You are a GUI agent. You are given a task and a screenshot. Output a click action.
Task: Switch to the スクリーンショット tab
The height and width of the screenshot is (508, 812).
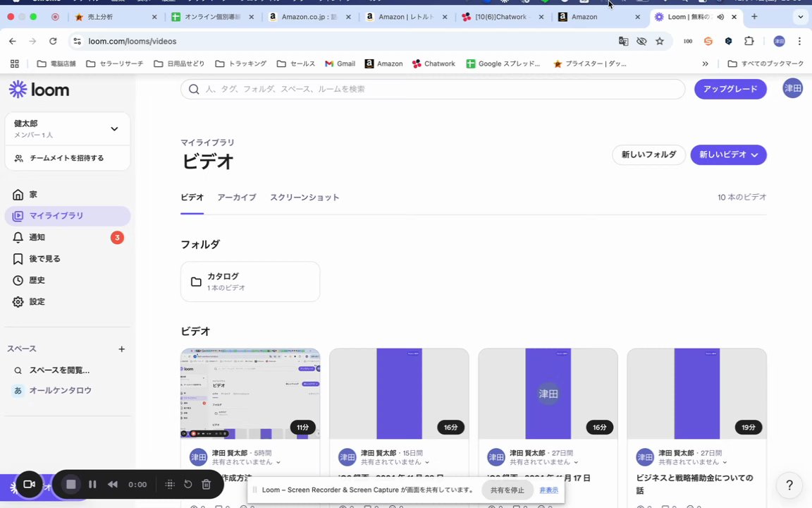point(304,198)
